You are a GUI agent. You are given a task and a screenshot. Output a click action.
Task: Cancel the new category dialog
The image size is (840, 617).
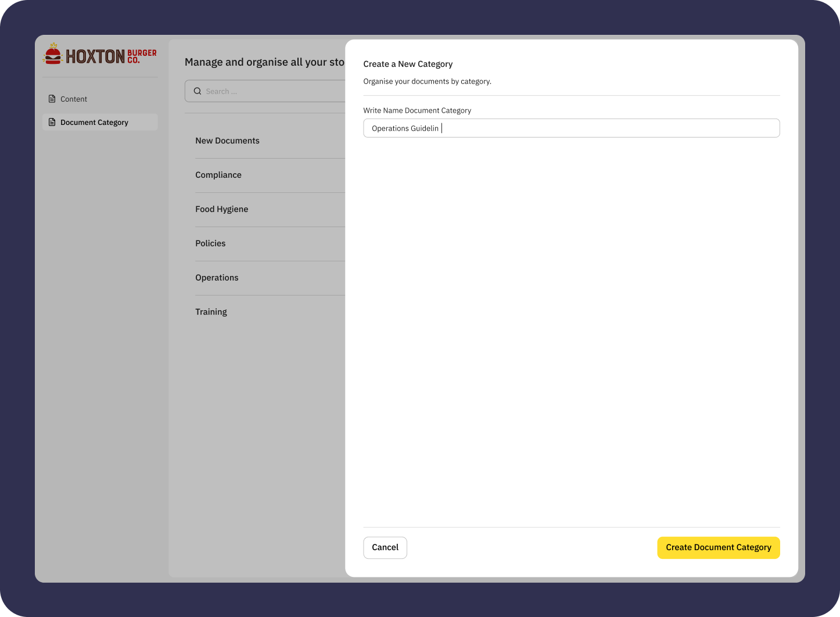pos(385,548)
